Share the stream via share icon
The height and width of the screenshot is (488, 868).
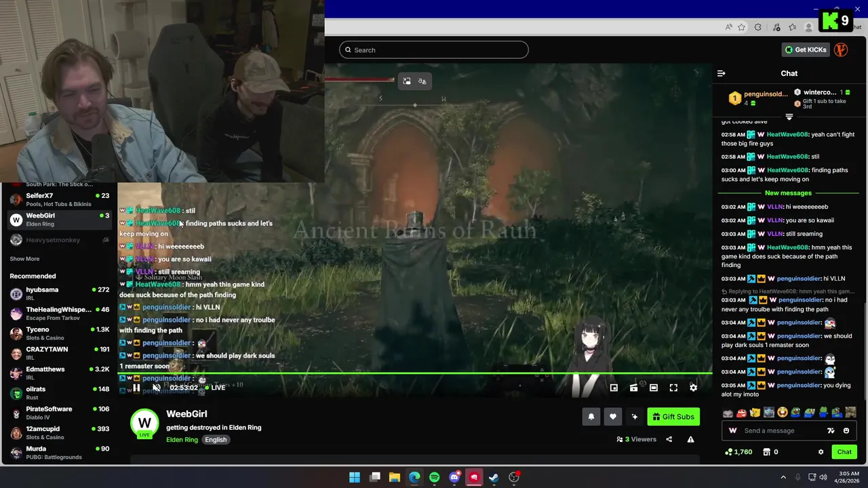[x=669, y=439]
